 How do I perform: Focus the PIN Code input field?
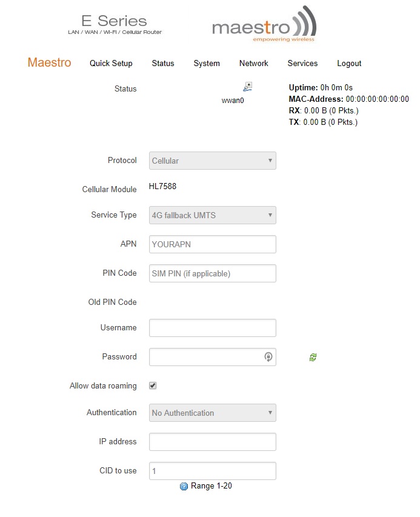pyautogui.click(x=213, y=273)
